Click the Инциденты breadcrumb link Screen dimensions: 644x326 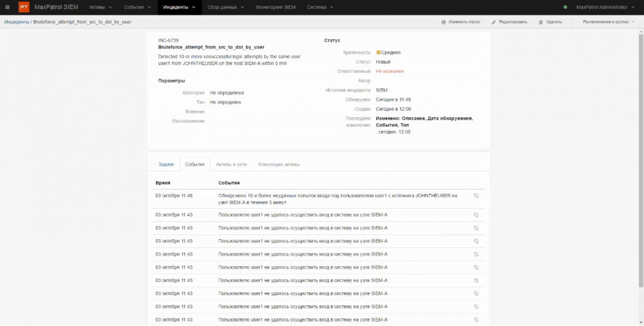[x=17, y=21]
